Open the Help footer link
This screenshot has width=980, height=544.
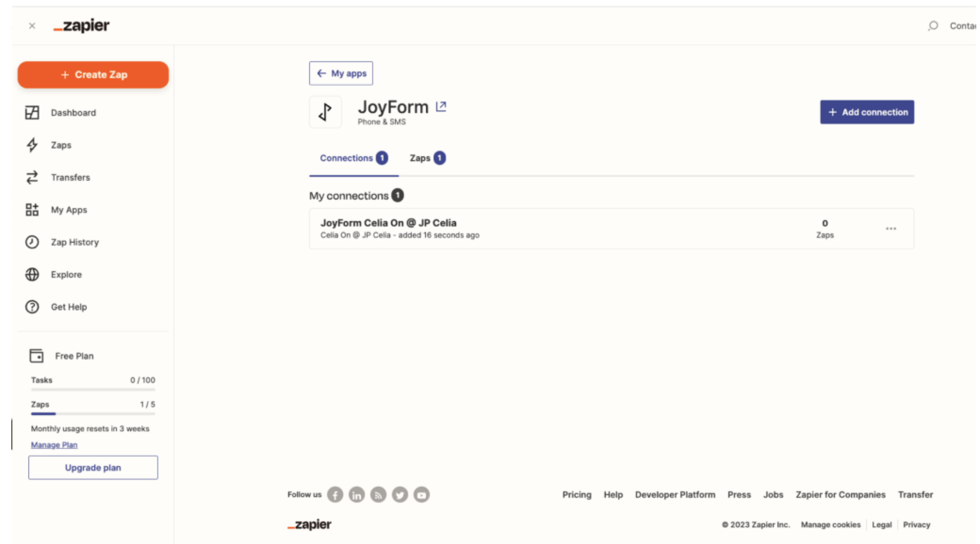[x=613, y=495]
